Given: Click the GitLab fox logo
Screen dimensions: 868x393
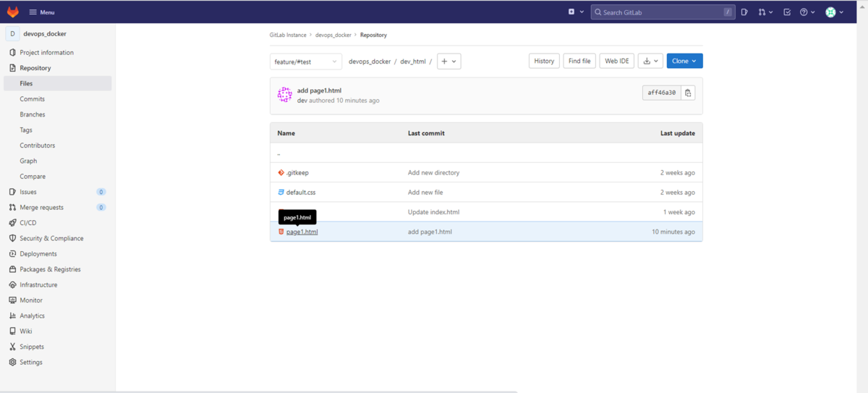Looking at the screenshot, I should tap(13, 12).
